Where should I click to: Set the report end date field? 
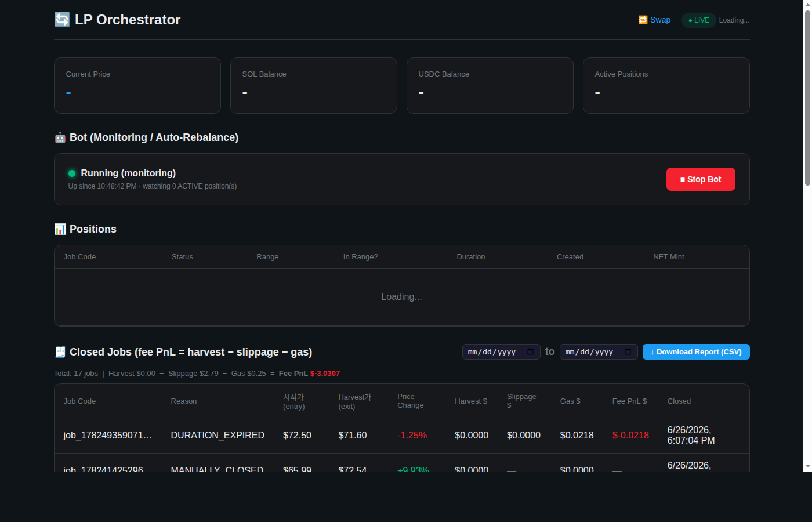(599, 352)
